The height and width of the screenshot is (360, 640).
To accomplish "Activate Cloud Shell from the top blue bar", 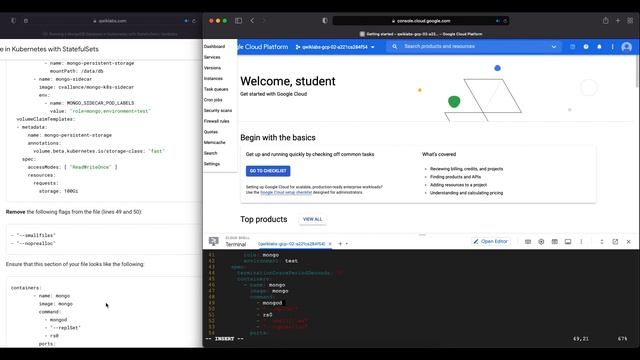I will click(x=573, y=47).
